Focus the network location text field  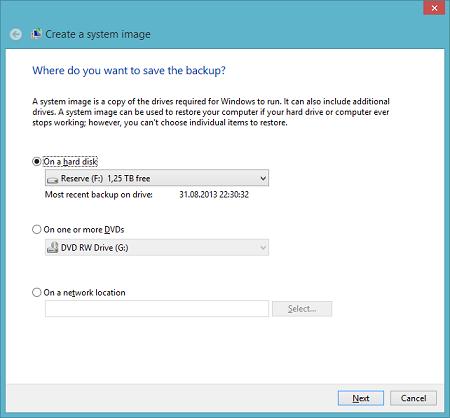157,309
